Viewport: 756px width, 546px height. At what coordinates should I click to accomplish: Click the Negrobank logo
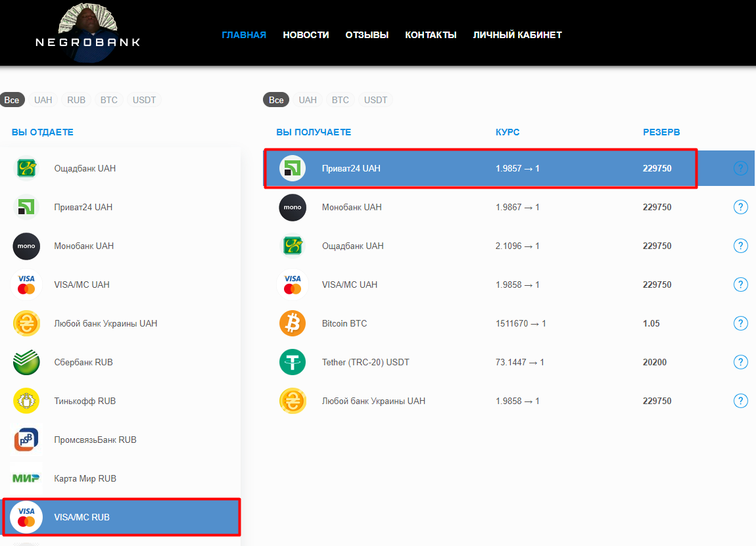(87, 32)
